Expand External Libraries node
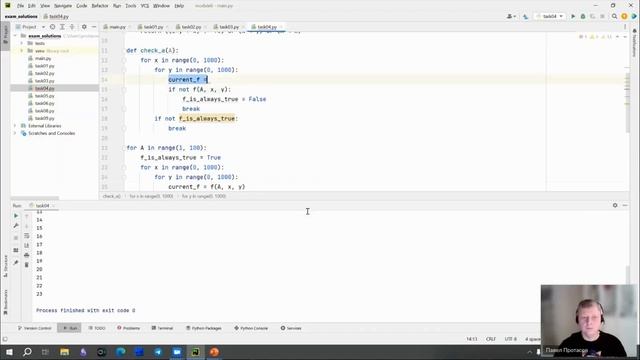The width and height of the screenshot is (640, 360). tap(16, 126)
